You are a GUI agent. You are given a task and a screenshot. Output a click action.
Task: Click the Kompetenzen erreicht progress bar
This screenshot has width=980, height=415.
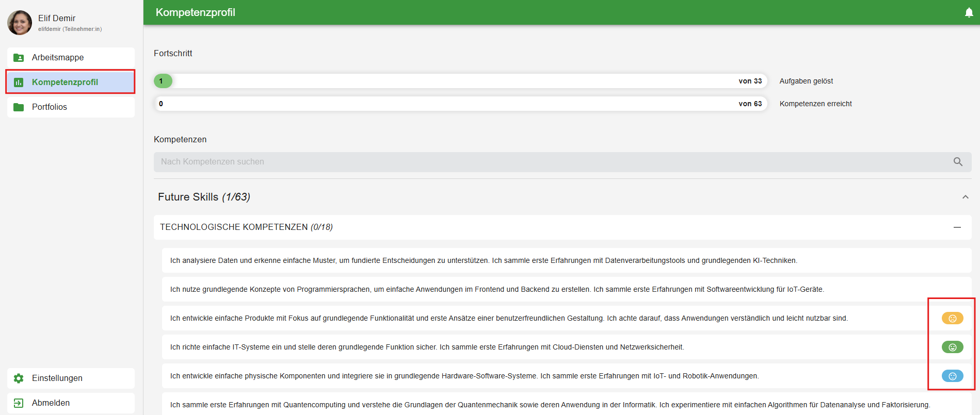point(460,104)
